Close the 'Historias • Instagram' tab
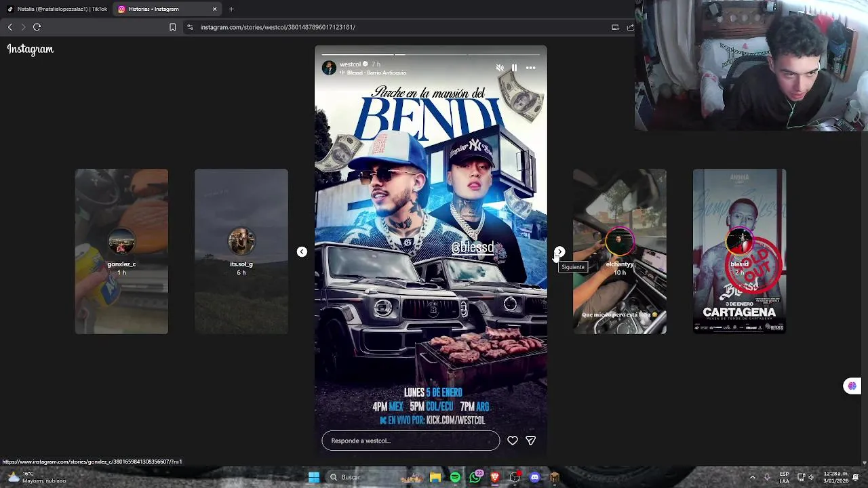This screenshot has width=868, height=488. pyautogui.click(x=215, y=9)
